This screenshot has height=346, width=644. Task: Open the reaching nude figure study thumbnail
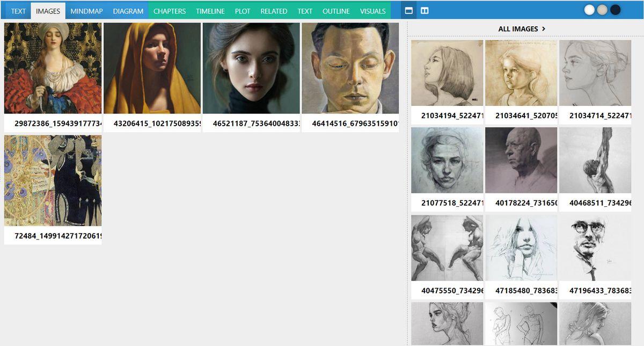[595, 160]
